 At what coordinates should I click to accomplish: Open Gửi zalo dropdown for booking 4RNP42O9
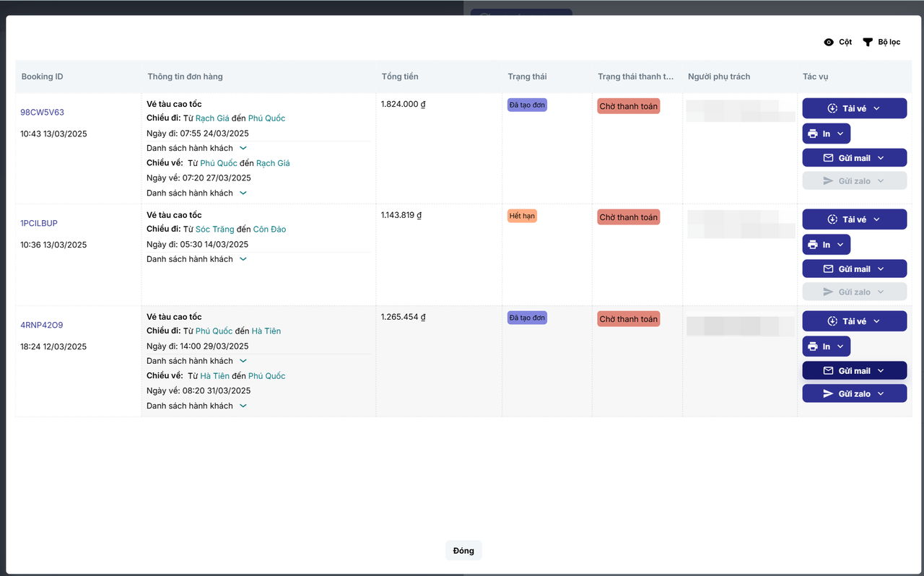point(855,394)
